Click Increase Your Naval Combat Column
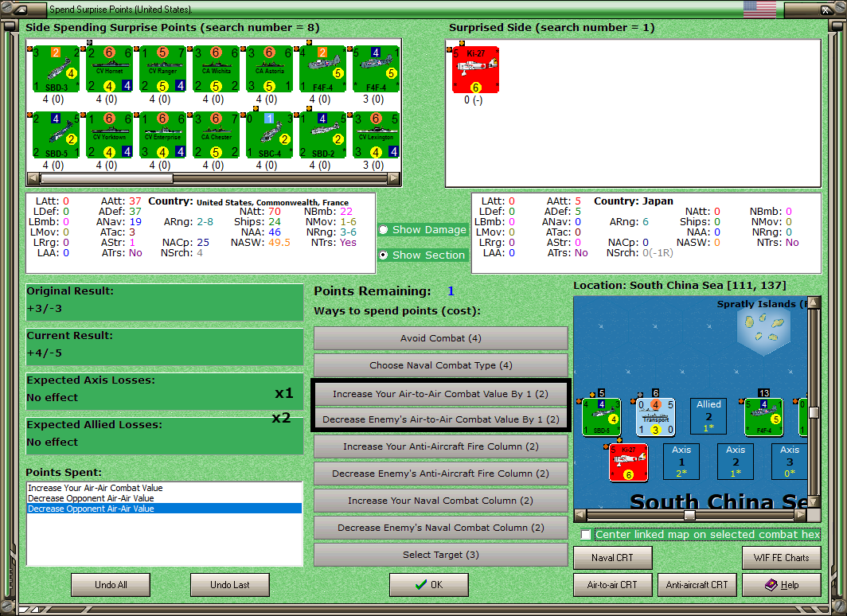Viewport: 847px width, 616px height. coord(441,501)
